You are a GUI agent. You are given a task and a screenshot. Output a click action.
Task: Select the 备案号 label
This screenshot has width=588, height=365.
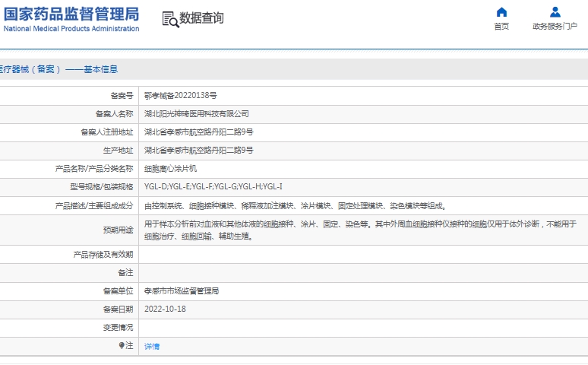[122, 96]
